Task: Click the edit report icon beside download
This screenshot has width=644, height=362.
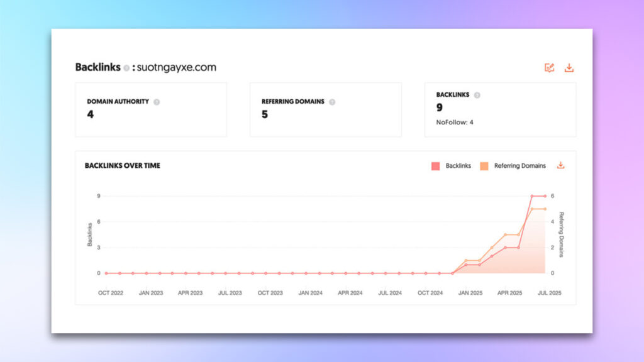Action: click(549, 68)
